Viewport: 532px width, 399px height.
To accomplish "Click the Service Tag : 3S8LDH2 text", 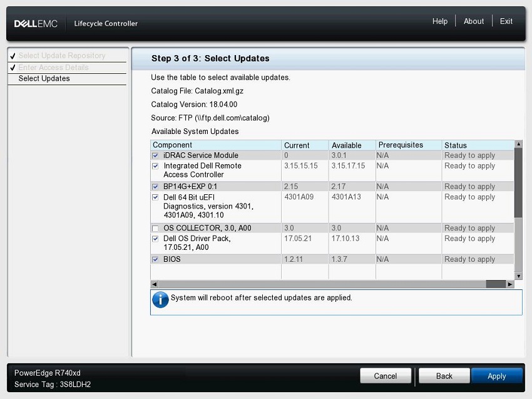I will click(x=53, y=385).
